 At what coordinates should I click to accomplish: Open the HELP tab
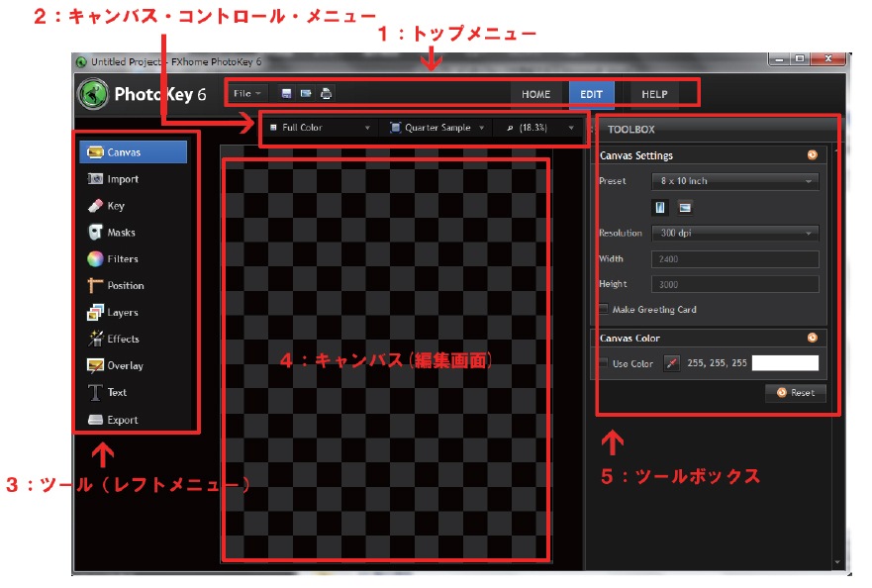pyautogui.click(x=654, y=95)
